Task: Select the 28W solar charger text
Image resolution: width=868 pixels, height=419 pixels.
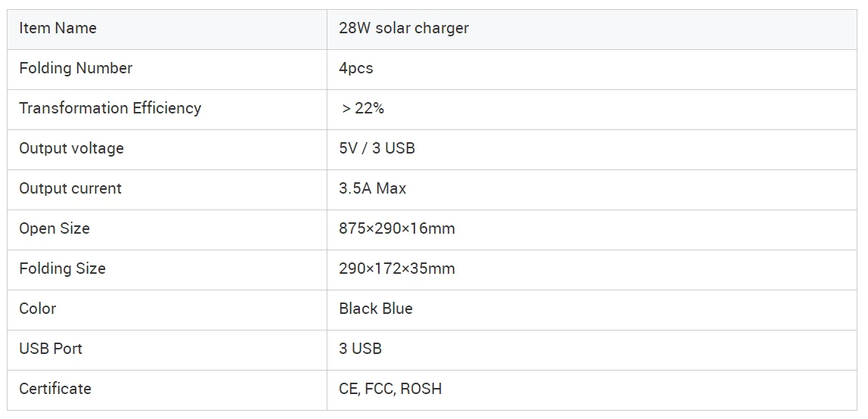Action: pyautogui.click(x=404, y=29)
